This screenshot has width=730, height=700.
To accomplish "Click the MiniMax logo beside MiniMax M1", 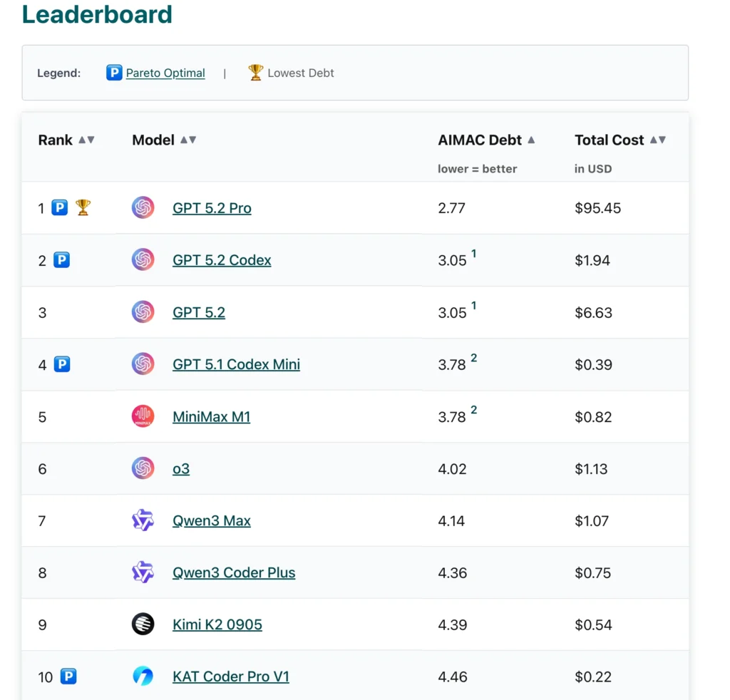I will [x=143, y=416].
